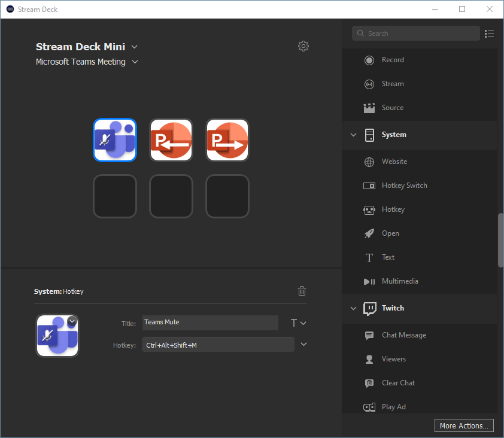
Task: Click the More Actions button
Action: pos(464,425)
